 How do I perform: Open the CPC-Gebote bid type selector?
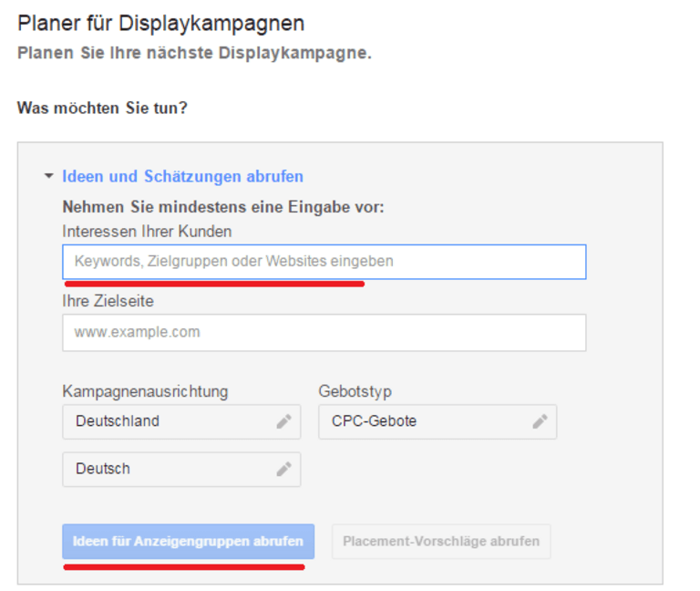point(424,421)
